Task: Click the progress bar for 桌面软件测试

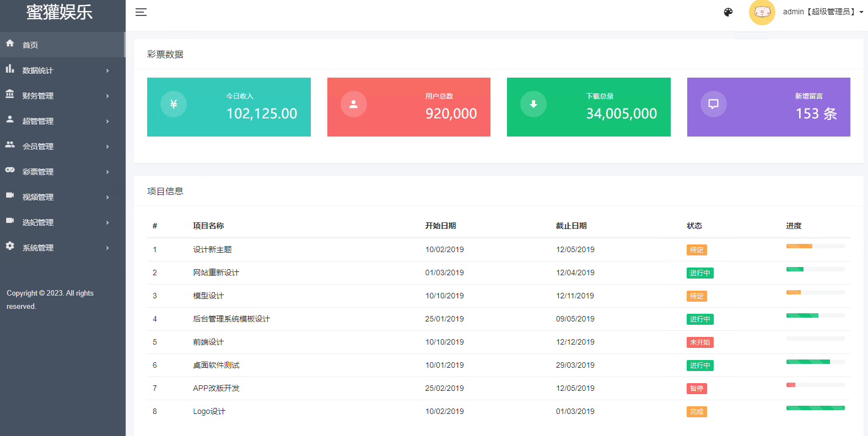Action: tap(815, 362)
